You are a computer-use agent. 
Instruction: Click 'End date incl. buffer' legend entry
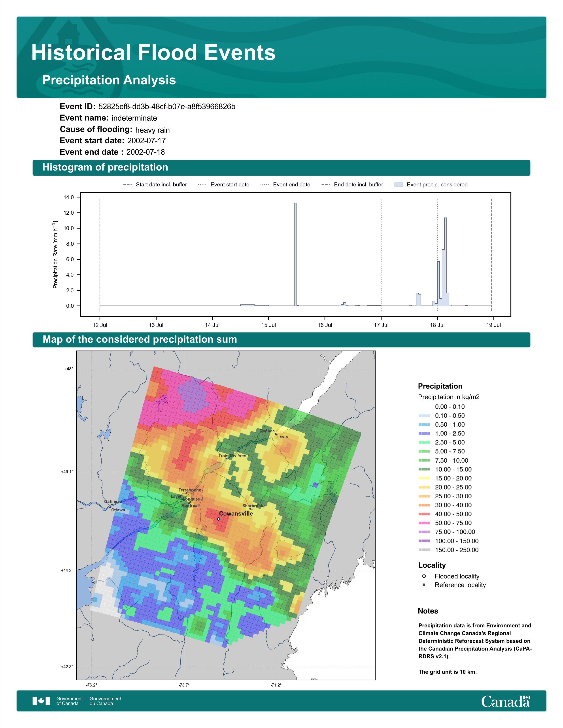pyautogui.click(x=352, y=185)
